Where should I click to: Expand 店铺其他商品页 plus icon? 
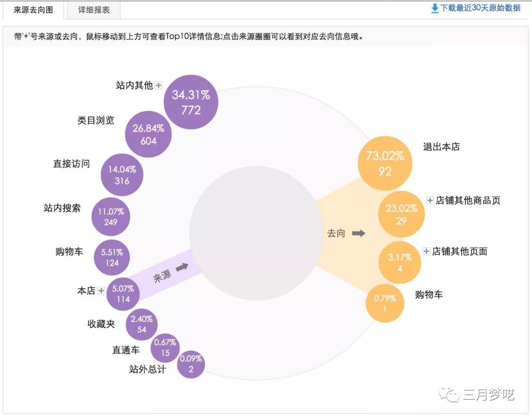pos(430,201)
